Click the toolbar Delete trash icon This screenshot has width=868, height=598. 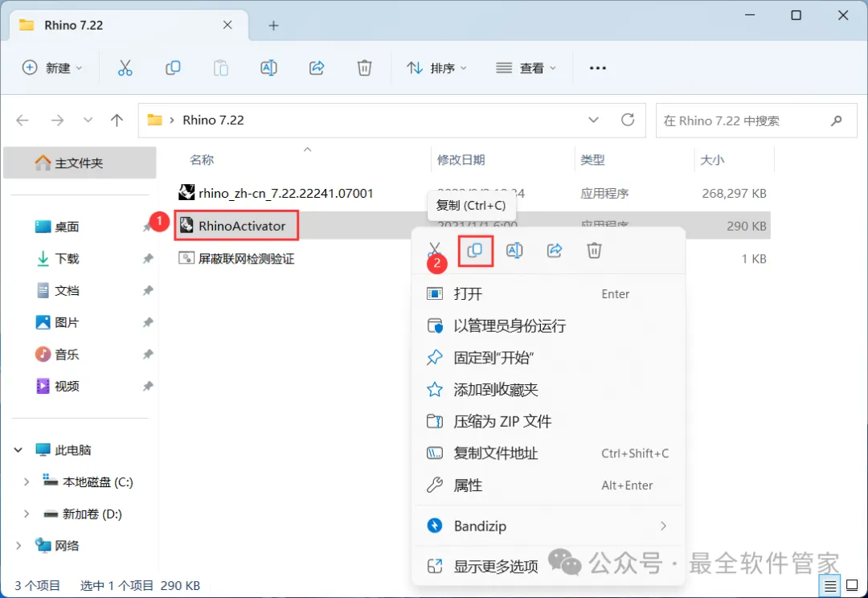364,68
